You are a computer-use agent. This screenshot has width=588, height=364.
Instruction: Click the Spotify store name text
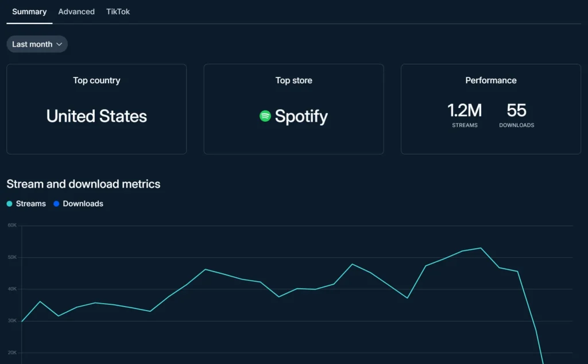coord(301,116)
